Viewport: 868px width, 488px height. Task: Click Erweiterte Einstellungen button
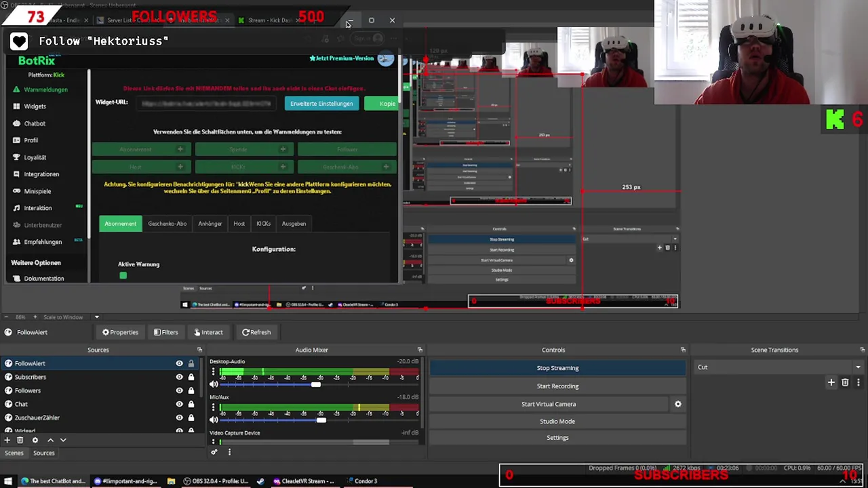(x=321, y=104)
